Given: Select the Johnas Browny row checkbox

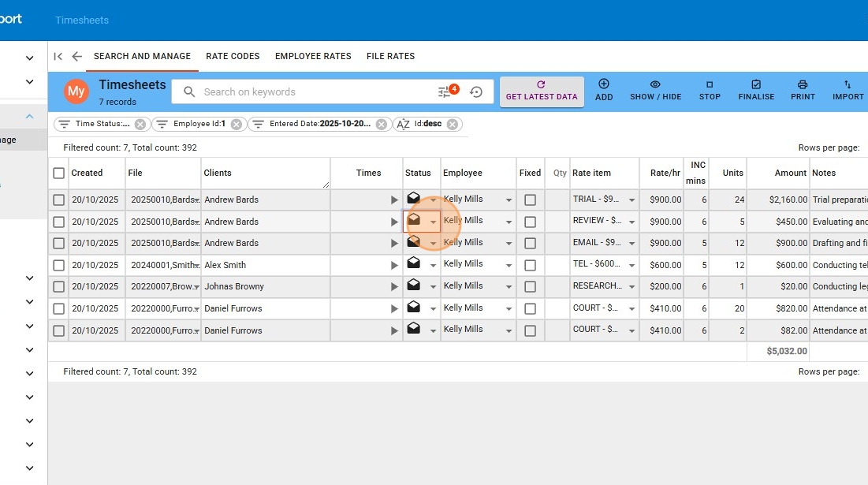Looking at the screenshot, I should point(58,287).
